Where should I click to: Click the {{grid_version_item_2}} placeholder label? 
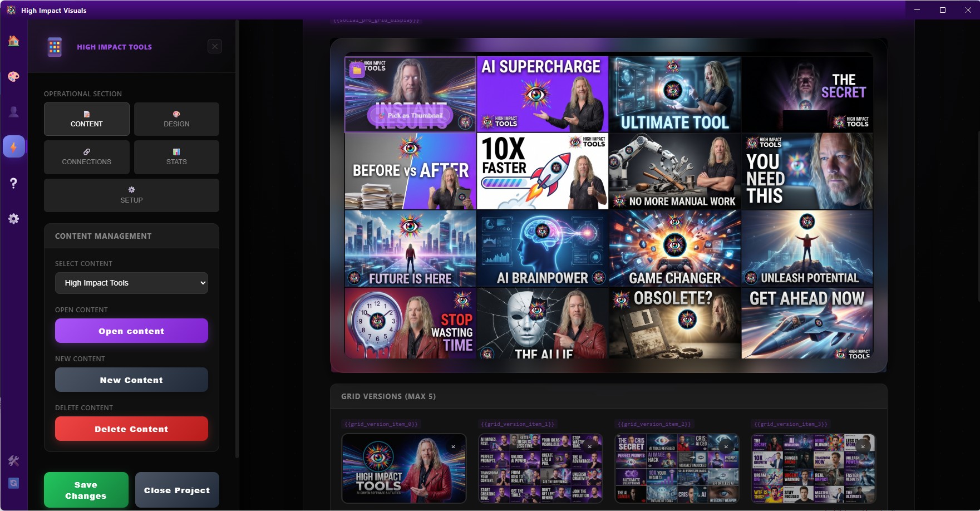(654, 424)
